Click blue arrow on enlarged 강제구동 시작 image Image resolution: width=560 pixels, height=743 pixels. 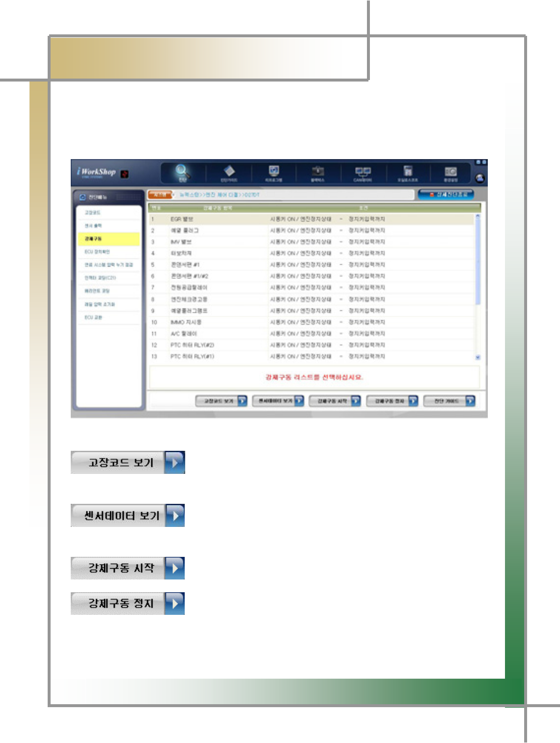coord(174,568)
